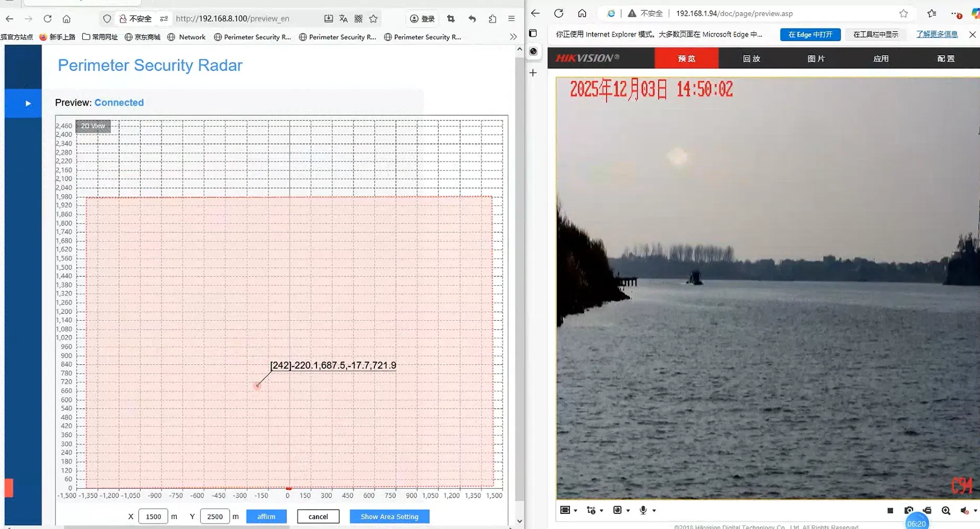Open the dropdown beside the volume icon
The height and width of the screenshot is (529, 980).
coord(974,510)
